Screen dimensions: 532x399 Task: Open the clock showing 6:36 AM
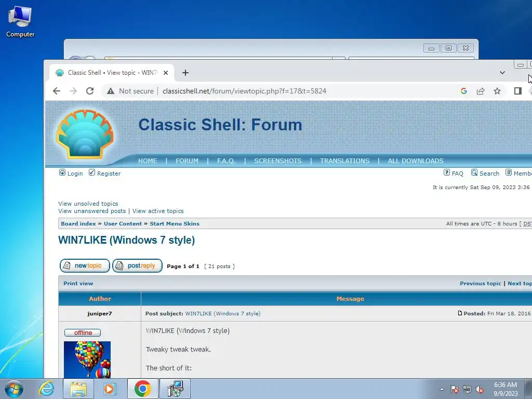(x=506, y=389)
